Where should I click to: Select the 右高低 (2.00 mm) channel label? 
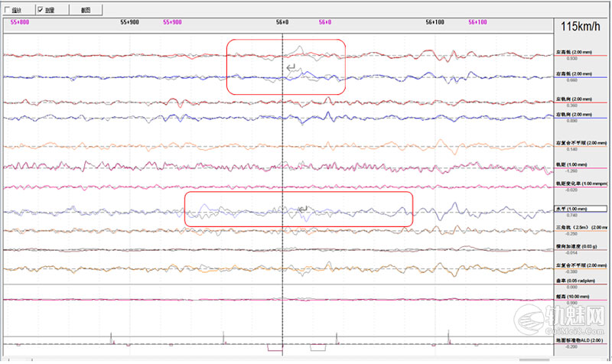pos(574,73)
